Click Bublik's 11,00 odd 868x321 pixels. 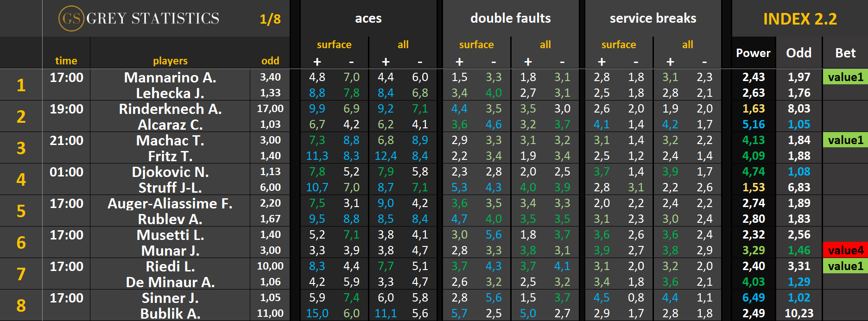click(x=270, y=313)
